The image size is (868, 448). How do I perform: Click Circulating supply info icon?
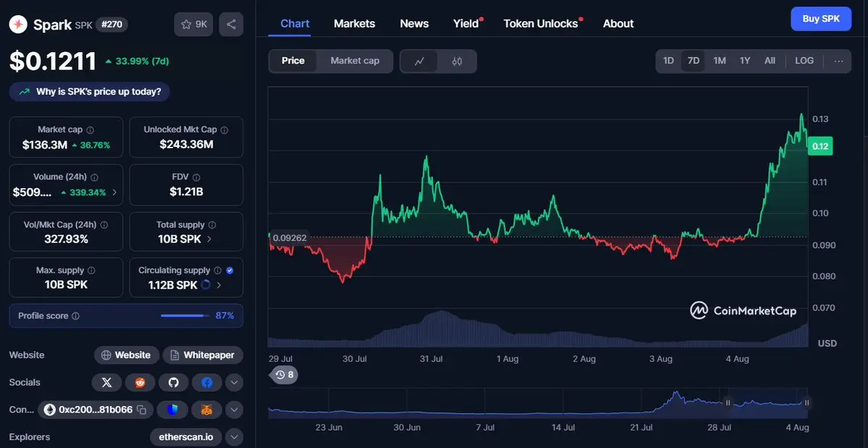(218, 271)
